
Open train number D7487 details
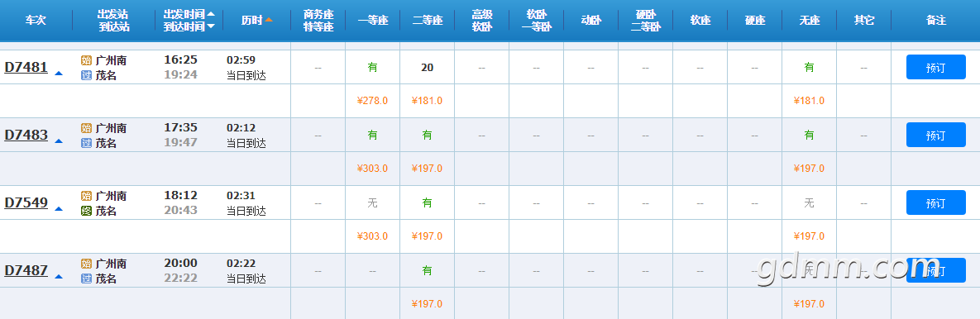coord(26,270)
